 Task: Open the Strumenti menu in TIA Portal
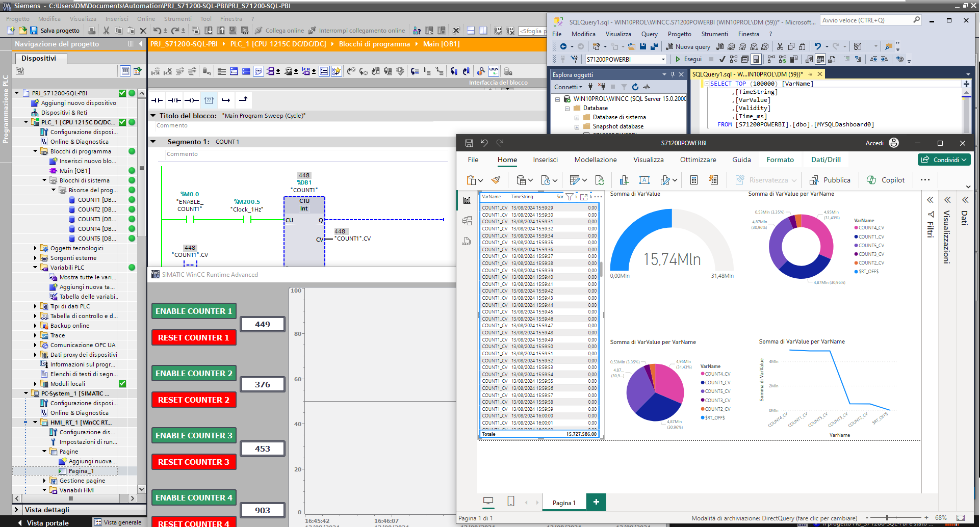178,19
